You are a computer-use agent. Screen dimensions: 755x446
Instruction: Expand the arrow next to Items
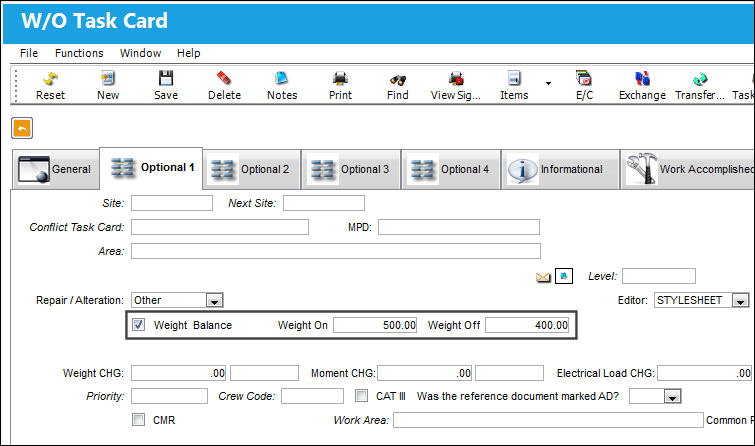(548, 83)
